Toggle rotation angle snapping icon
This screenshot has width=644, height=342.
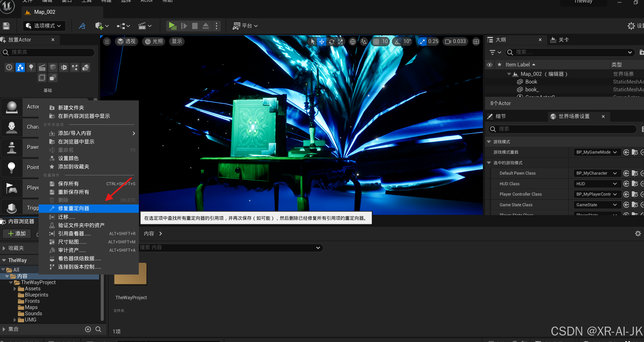[397, 42]
